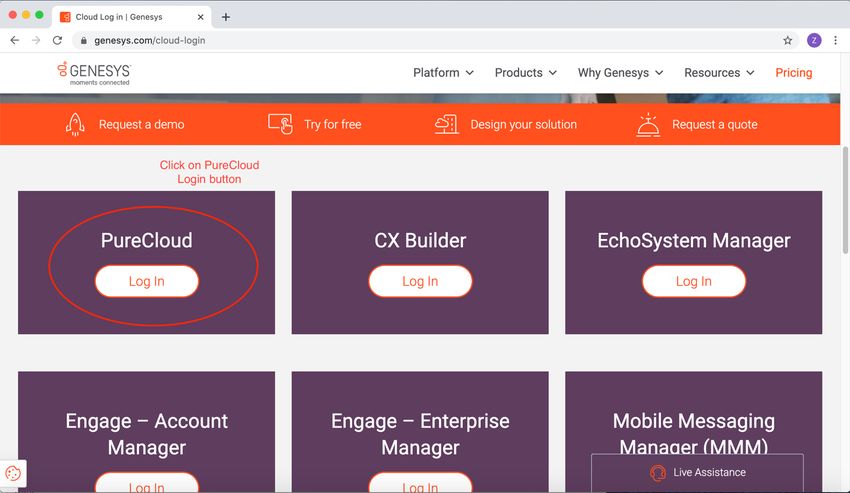850x493 pixels.
Task: Click Request a demo link
Action: (141, 124)
